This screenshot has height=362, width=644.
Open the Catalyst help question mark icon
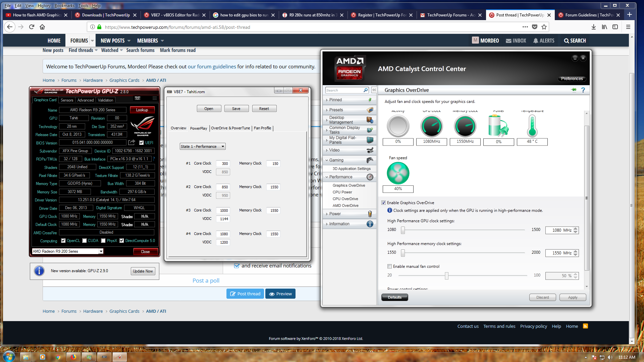tap(583, 90)
